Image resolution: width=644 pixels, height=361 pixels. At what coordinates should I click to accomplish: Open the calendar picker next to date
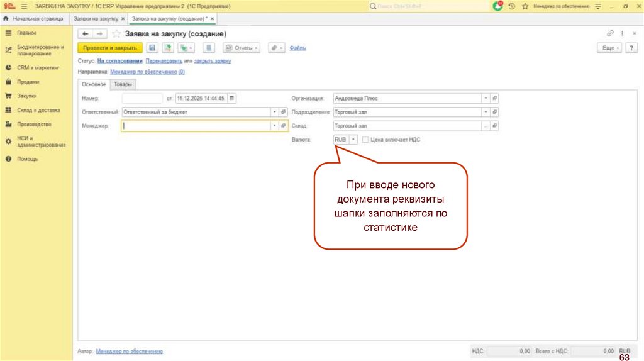231,98
